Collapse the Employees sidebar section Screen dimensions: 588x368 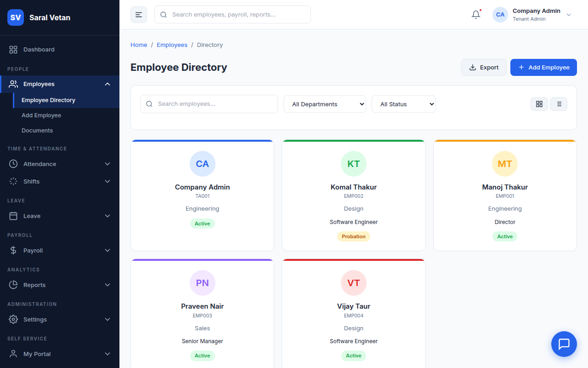(x=107, y=84)
